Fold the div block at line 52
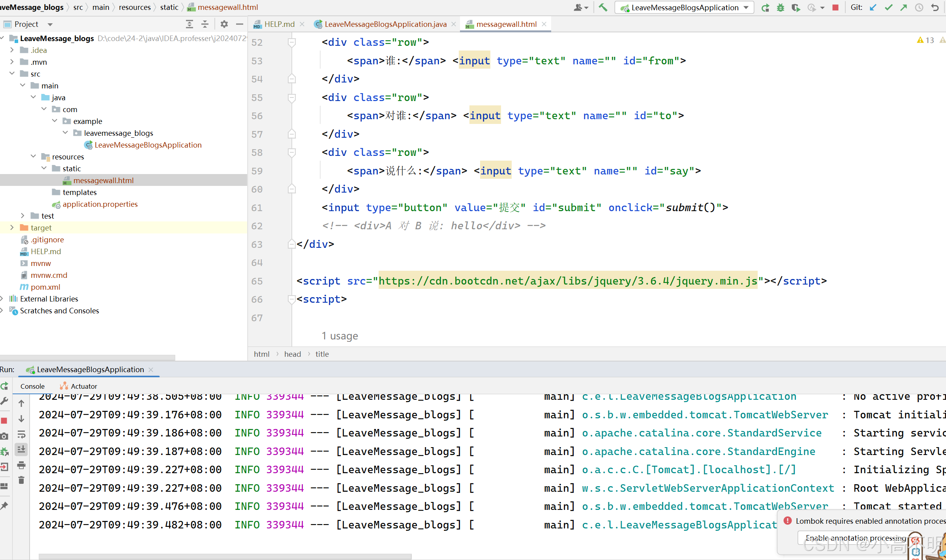This screenshot has width=946, height=560. (292, 42)
